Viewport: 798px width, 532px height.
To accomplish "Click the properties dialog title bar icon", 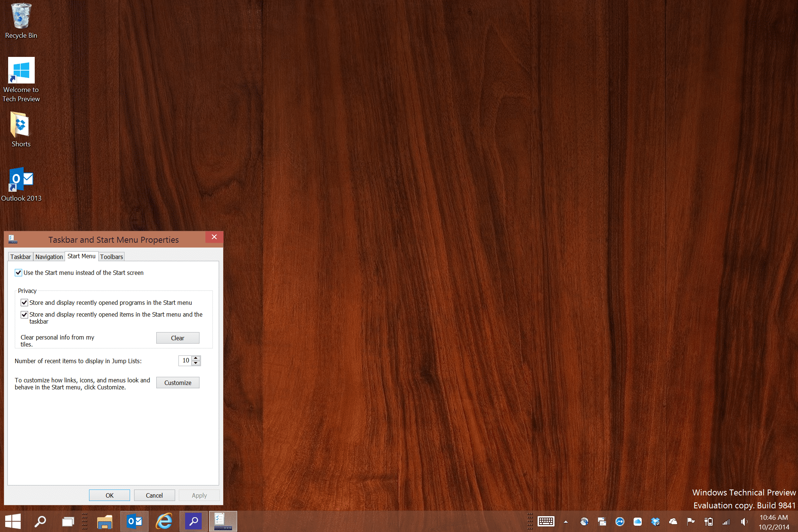I will [x=13, y=239].
